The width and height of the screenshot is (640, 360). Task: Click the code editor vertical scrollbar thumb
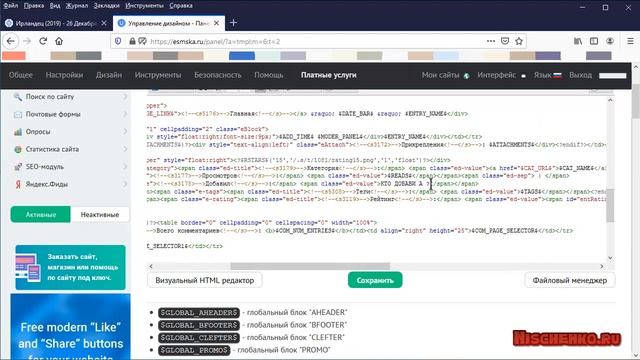[610, 205]
